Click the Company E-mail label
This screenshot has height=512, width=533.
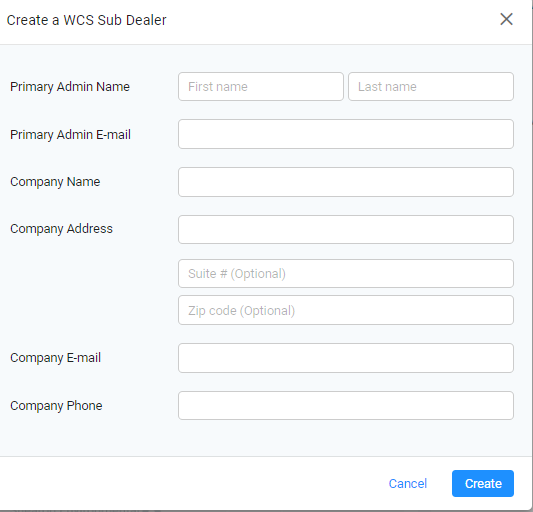55,358
